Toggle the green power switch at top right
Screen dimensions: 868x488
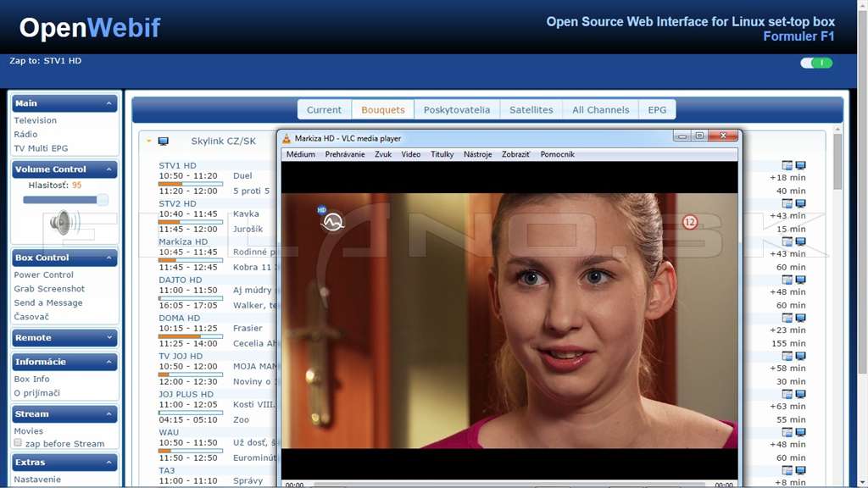[816, 63]
